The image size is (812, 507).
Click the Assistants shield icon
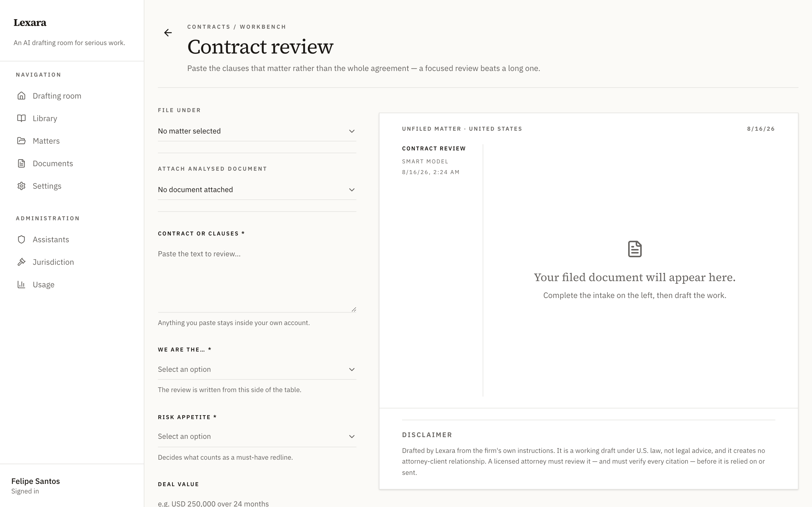(21, 239)
